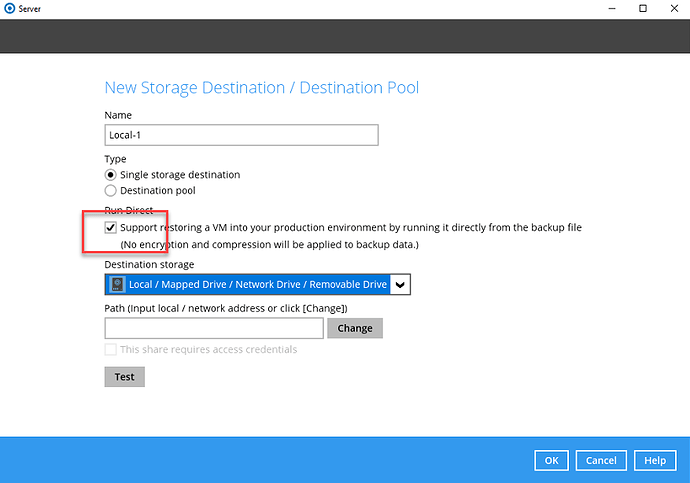The width and height of the screenshot is (690, 483).
Task: Focus the Path input field
Action: (x=214, y=328)
